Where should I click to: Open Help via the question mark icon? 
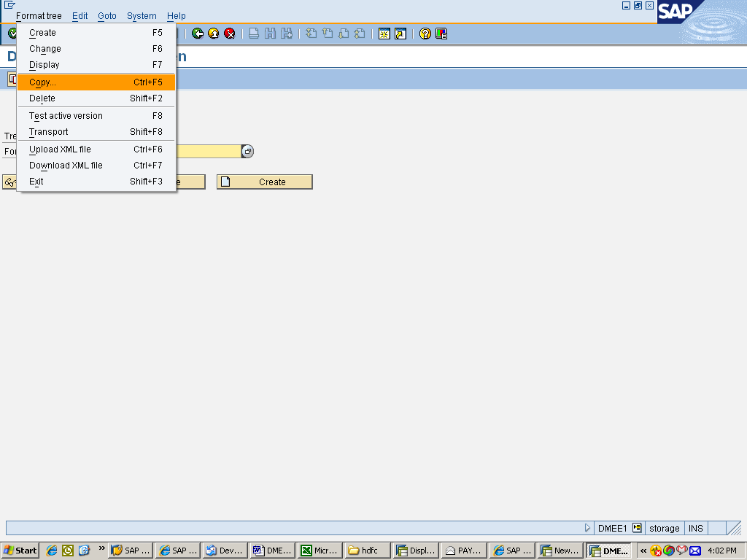427,33
